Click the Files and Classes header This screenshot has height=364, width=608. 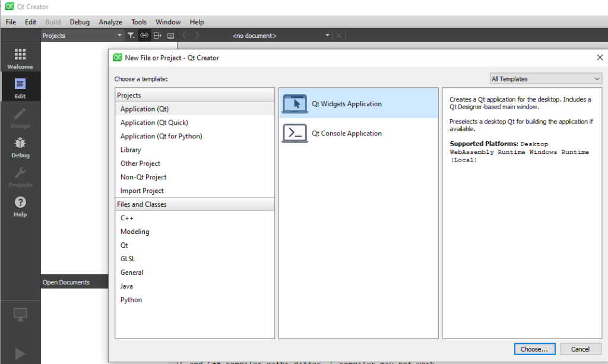pos(195,204)
